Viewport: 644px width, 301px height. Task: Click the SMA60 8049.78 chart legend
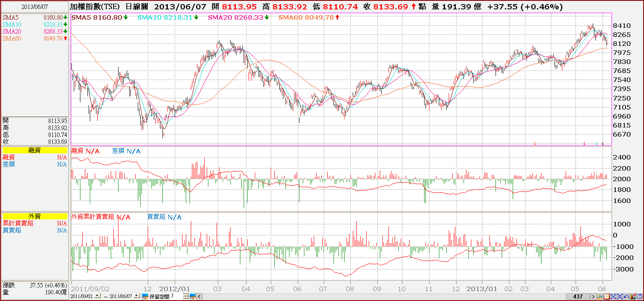309,17
